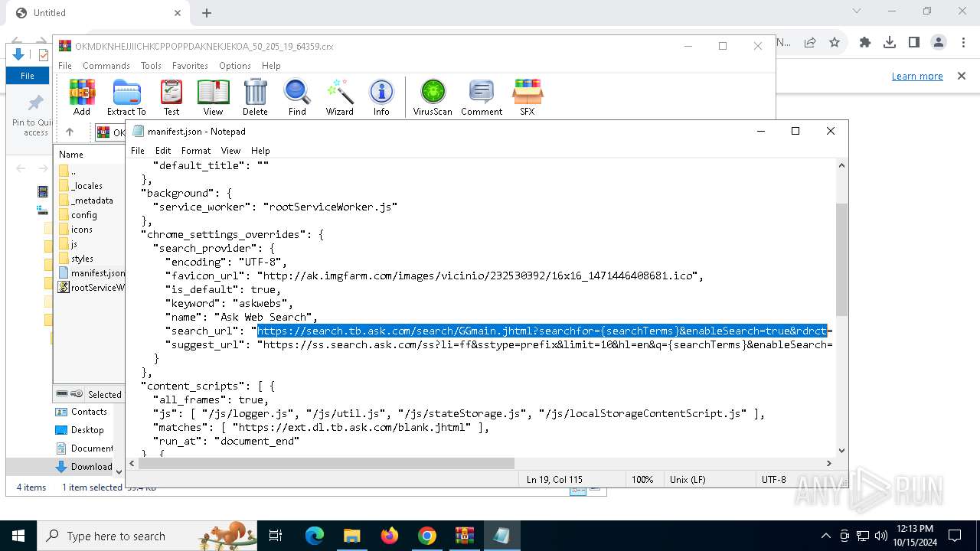Click the highlighted search_url text
The width and height of the screenshot is (980, 551).
click(542, 331)
